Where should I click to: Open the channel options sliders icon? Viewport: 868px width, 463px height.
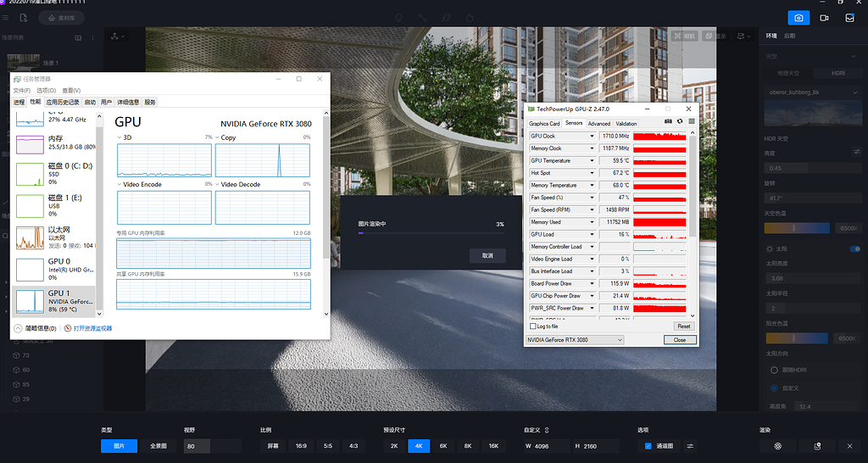(x=690, y=446)
